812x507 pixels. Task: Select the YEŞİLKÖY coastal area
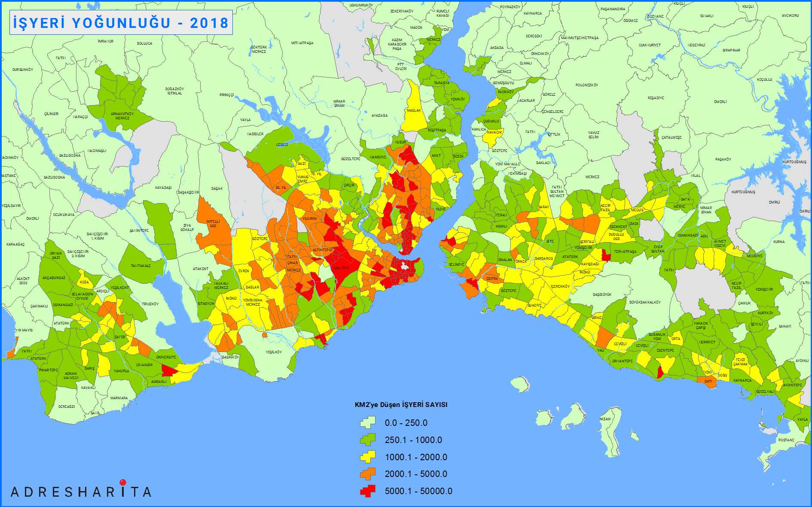(274, 352)
